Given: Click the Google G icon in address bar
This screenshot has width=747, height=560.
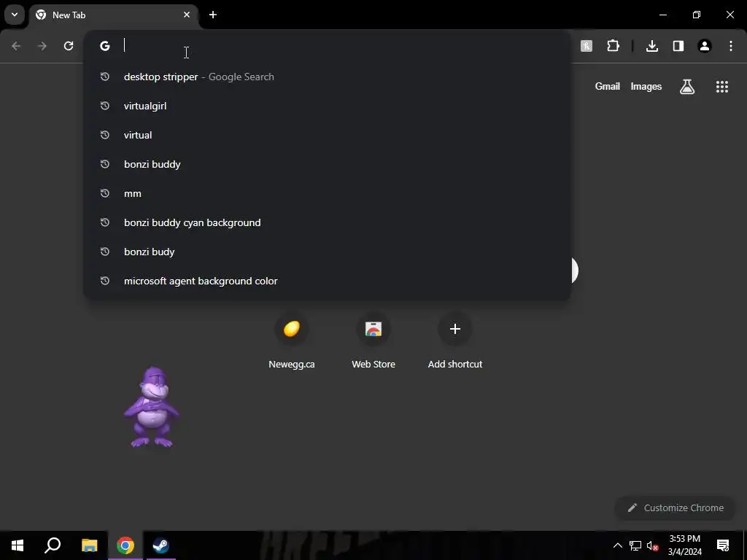Looking at the screenshot, I should [x=105, y=46].
